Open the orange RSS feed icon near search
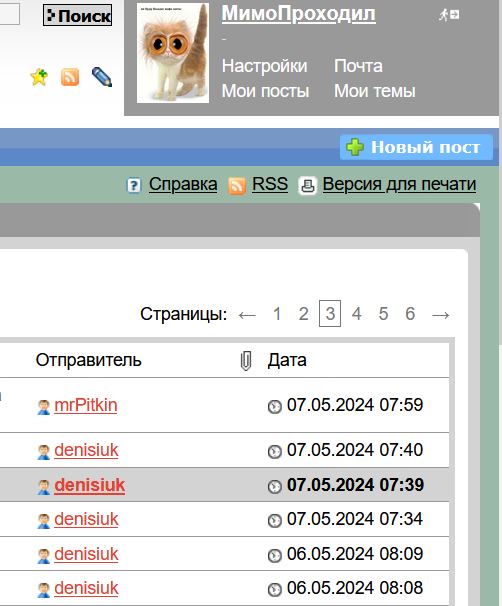 tap(70, 77)
